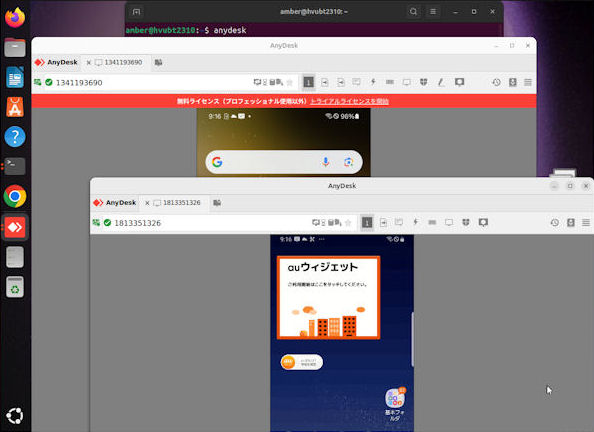Click green connection status check beside 1341193690
This screenshot has width=594, height=432.
pos(49,82)
